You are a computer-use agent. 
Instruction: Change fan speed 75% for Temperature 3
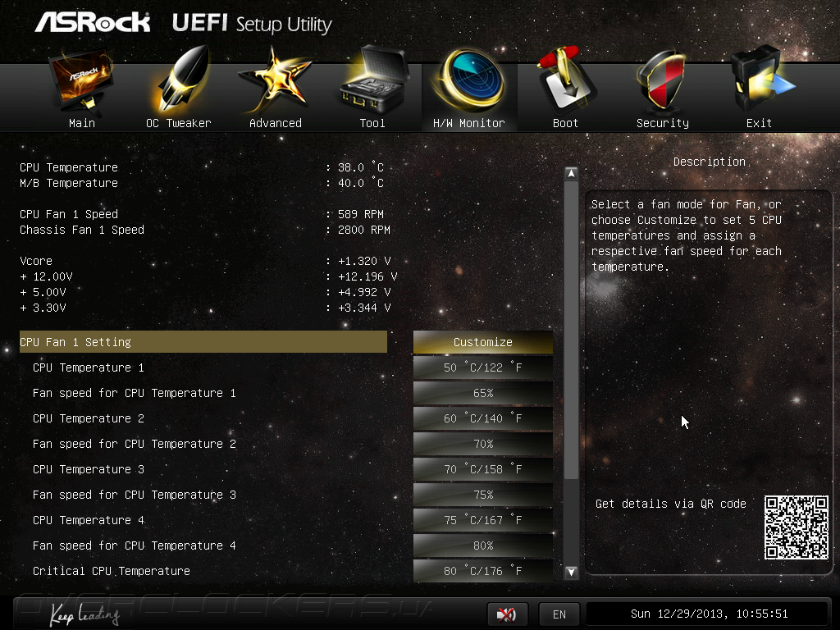tap(482, 495)
